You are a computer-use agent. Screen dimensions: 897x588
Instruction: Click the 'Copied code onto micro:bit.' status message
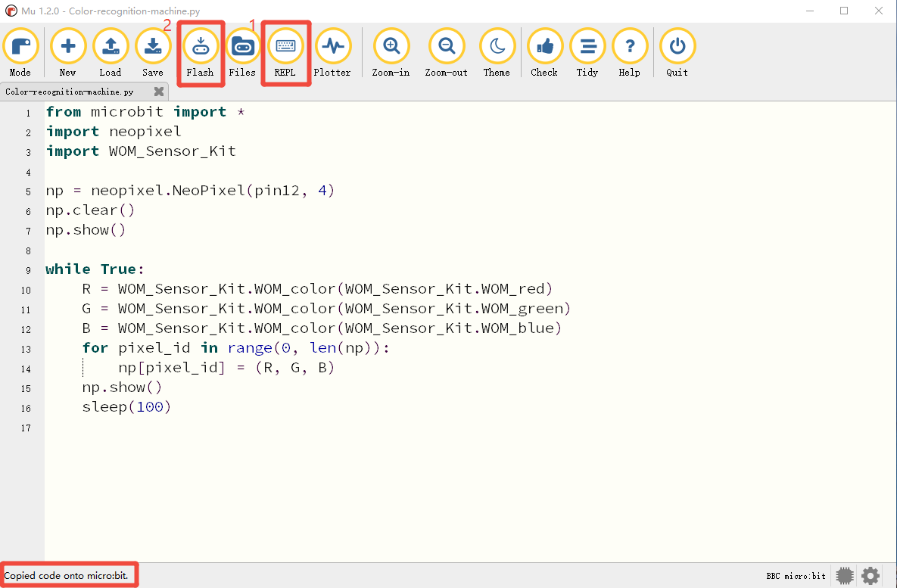66,575
